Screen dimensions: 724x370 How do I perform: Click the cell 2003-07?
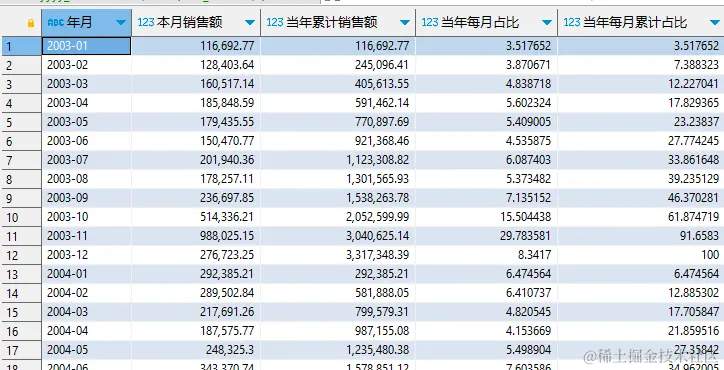tap(86, 160)
